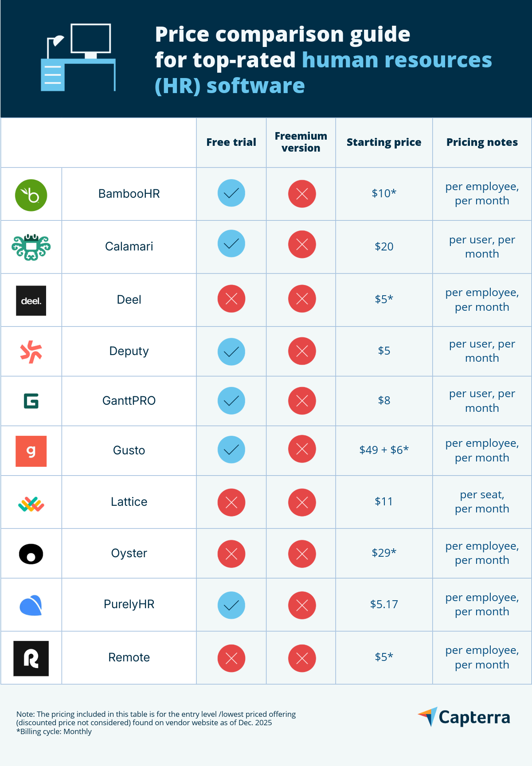
Task: Select the Deputy orange pinwheel logo
Action: [x=31, y=352]
